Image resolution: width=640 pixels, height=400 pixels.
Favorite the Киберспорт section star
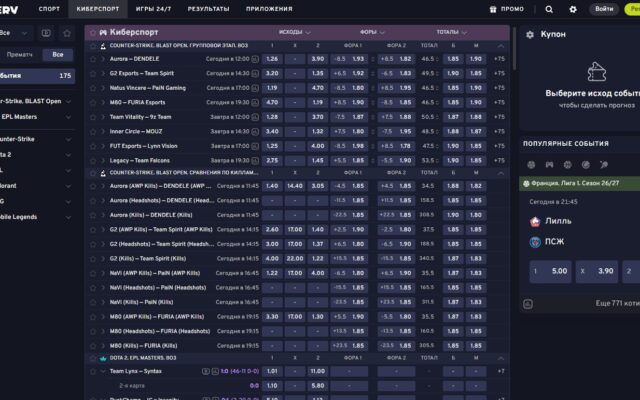[x=93, y=32]
